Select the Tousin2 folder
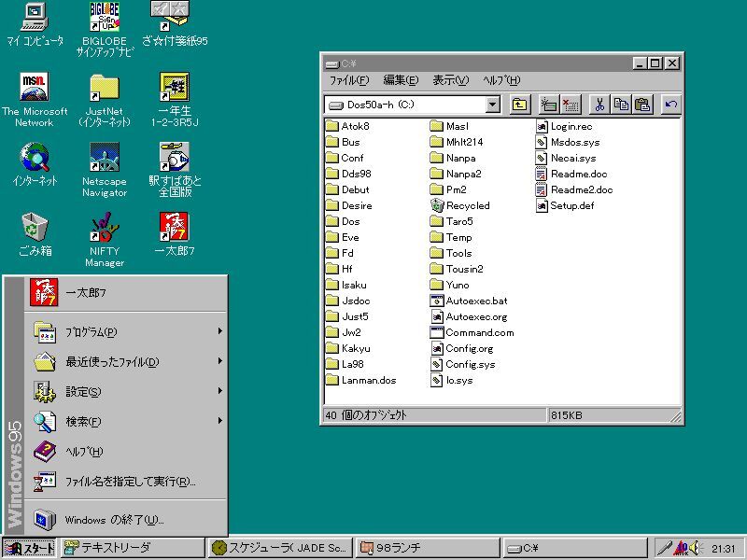The width and height of the screenshot is (747, 560). (457, 269)
